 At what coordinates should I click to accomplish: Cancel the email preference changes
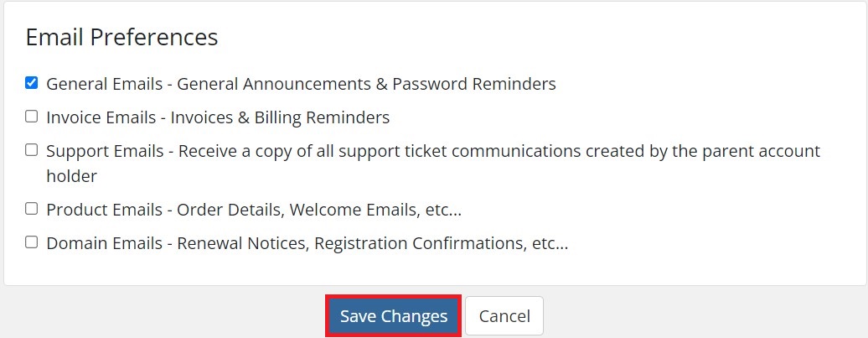click(x=504, y=316)
